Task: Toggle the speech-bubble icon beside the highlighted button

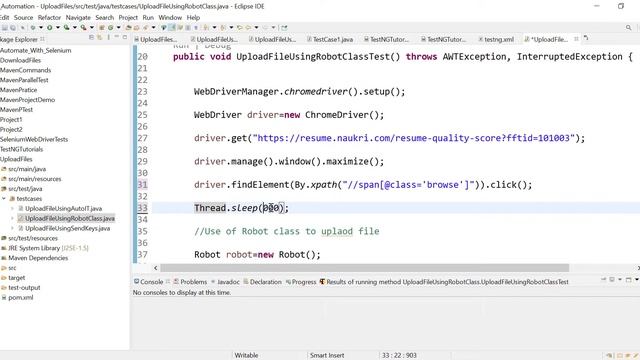Action: pos(163,27)
